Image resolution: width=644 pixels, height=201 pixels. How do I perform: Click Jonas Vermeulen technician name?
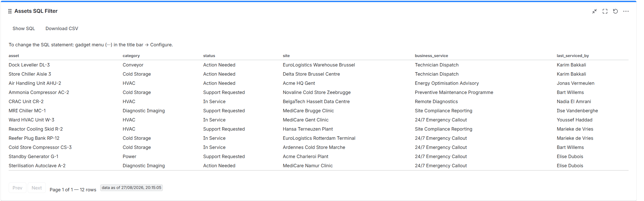point(575,83)
